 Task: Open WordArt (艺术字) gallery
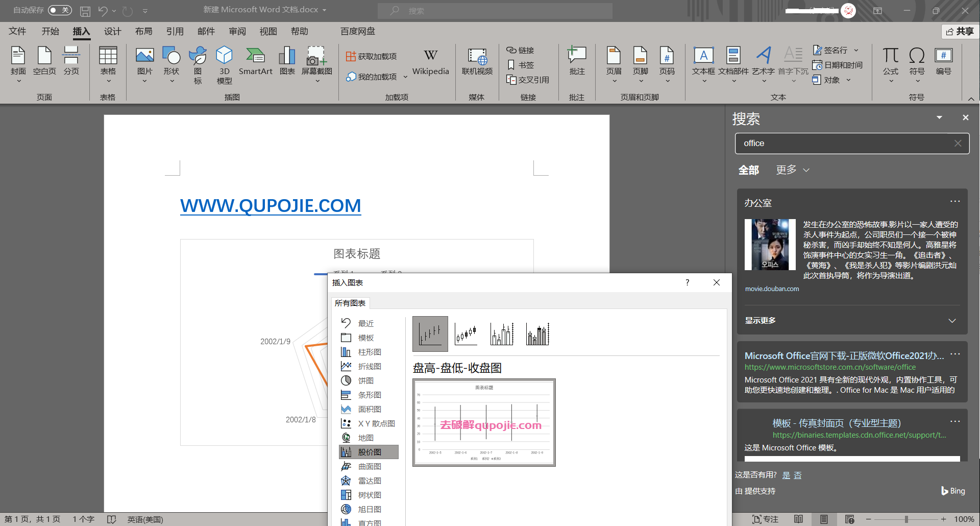click(x=763, y=64)
